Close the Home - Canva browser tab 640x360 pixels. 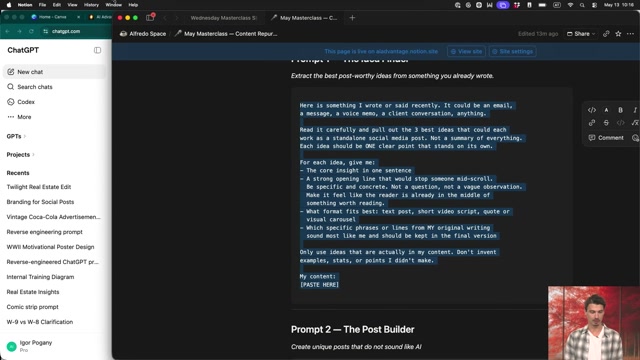[x=78, y=17]
